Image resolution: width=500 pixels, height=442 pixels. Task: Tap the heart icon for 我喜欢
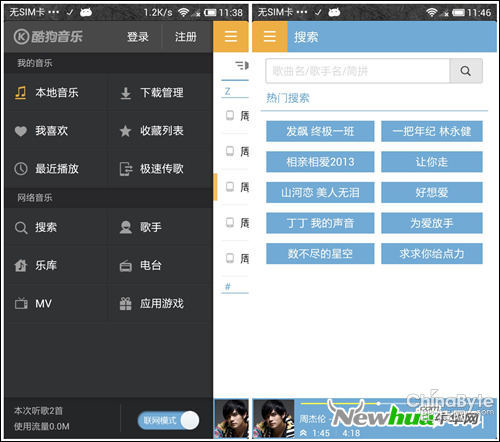coord(21,131)
